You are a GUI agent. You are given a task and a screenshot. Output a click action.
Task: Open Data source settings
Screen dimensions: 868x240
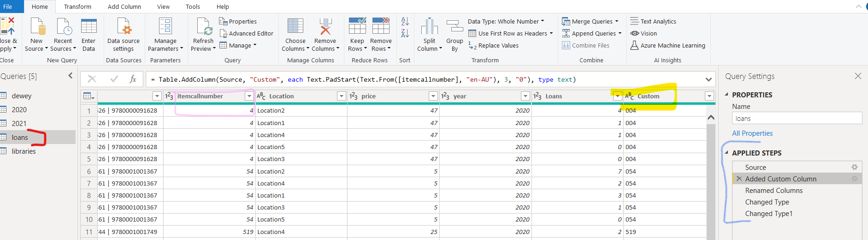[124, 27]
